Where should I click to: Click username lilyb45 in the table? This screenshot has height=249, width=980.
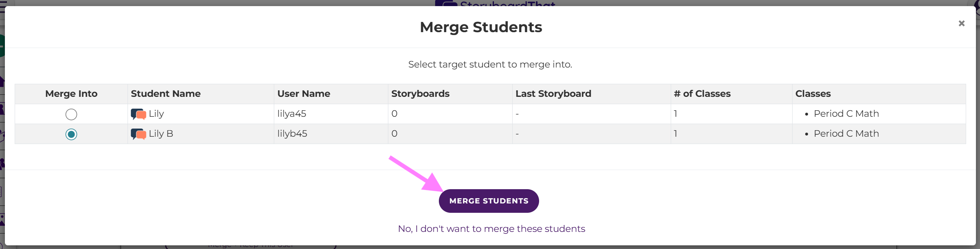click(x=292, y=134)
